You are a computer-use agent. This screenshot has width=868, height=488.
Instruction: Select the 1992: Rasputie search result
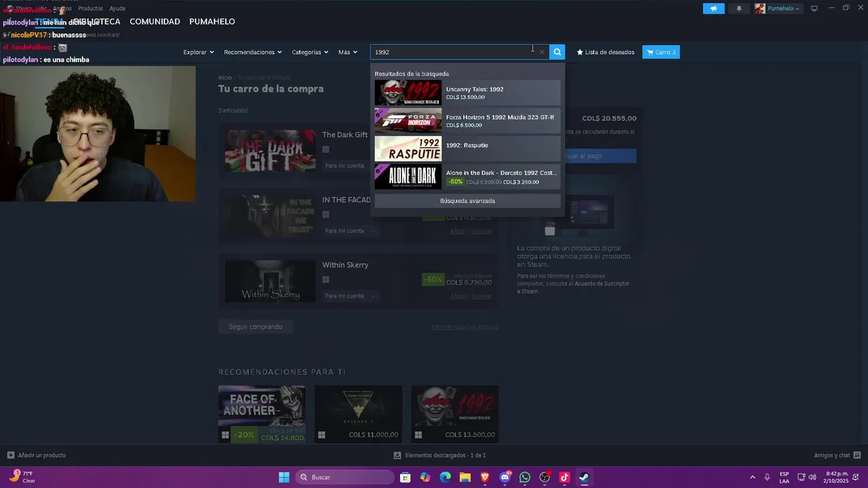click(x=468, y=148)
